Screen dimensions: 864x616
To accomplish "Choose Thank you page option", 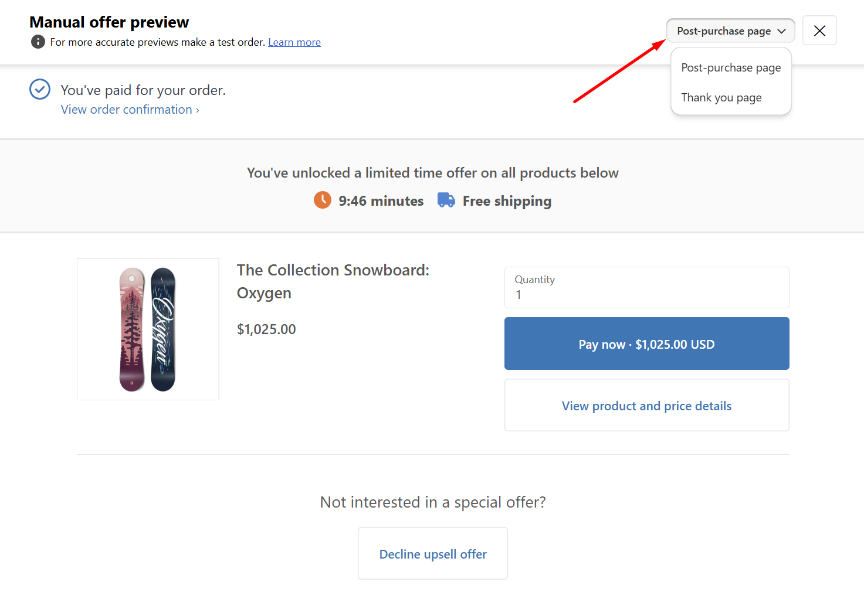I will point(721,98).
